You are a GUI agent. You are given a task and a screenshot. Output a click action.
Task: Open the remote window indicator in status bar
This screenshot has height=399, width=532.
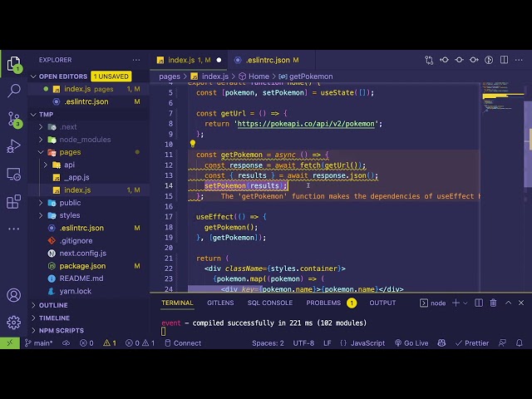point(10,343)
